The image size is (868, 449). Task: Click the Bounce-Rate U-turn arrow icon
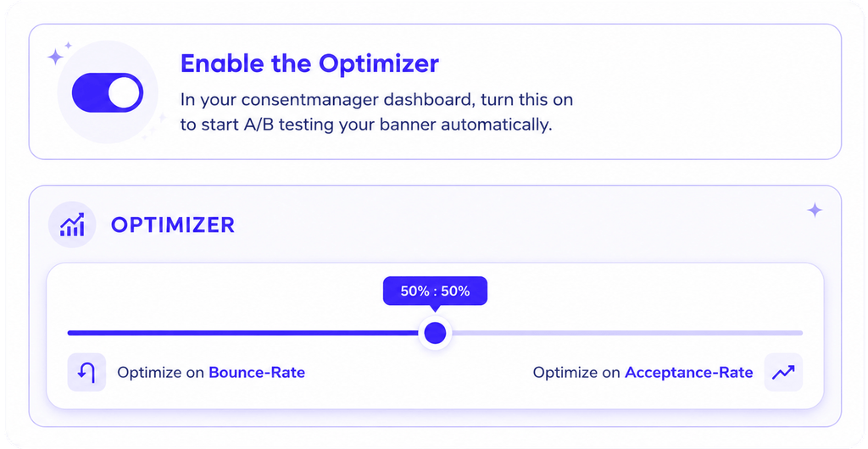pos(86,372)
